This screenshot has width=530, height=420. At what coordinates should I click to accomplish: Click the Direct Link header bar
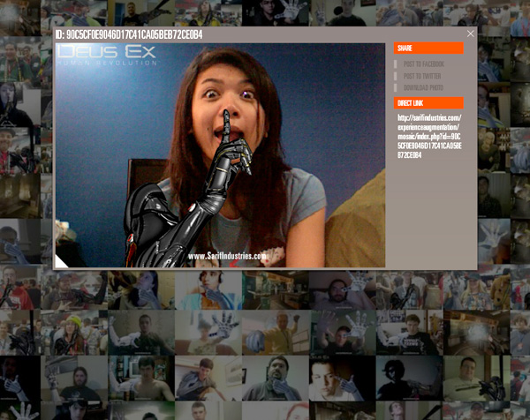click(428, 103)
